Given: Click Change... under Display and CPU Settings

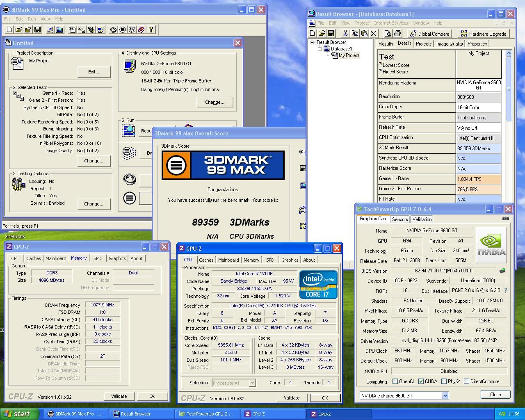Looking at the screenshot, I should click(215, 102).
